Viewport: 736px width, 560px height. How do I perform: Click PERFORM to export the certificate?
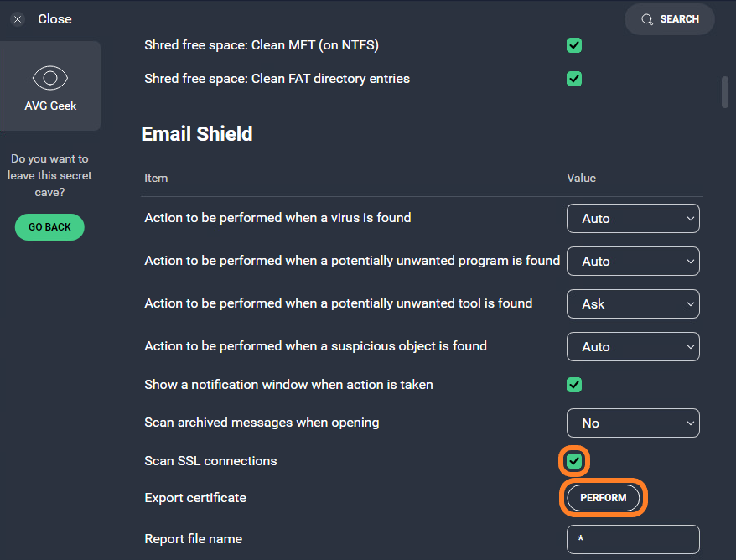tap(603, 497)
